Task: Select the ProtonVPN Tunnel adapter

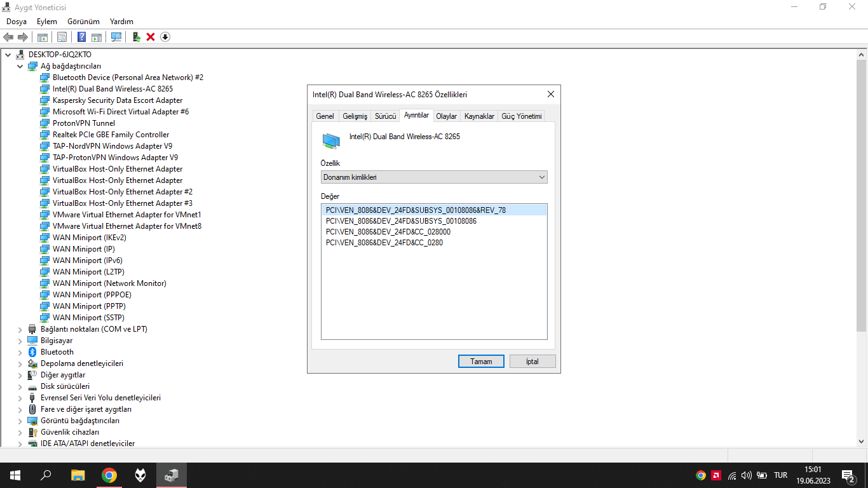Action: pyautogui.click(x=84, y=123)
